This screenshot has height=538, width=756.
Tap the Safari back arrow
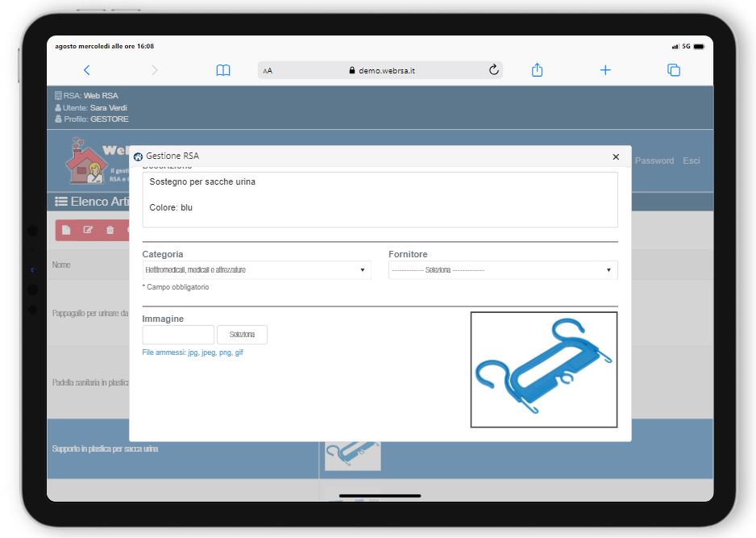(87, 70)
